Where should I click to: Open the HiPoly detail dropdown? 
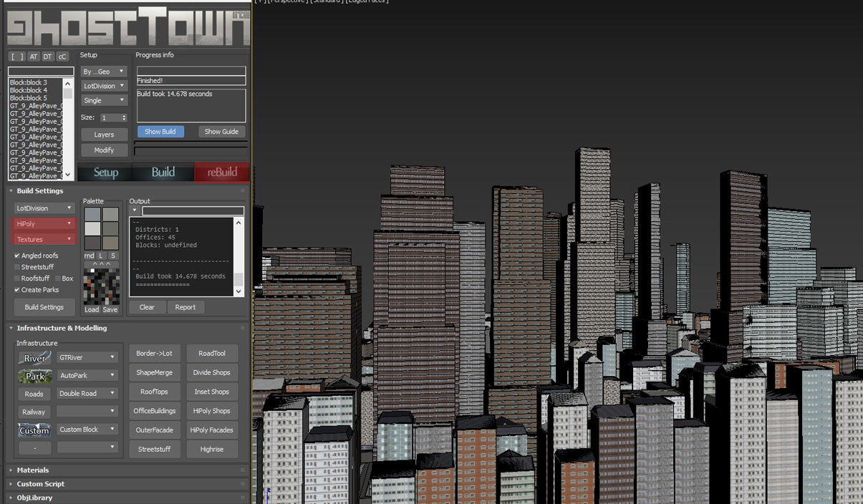[44, 224]
